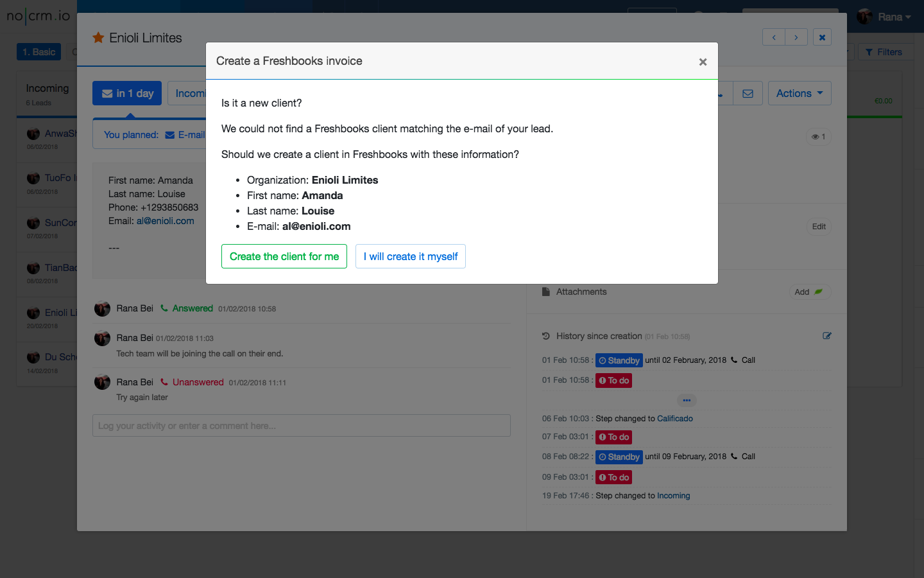Toggle the lead followers eye icon
This screenshot has height=578, width=924.
[818, 137]
